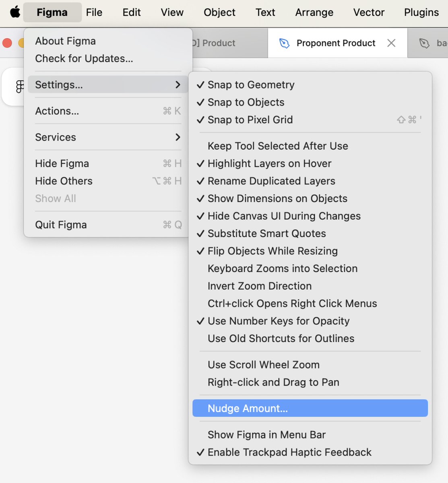The width and height of the screenshot is (448, 483).
Task: Open About Figma
Action: click(x=108, y=41)
